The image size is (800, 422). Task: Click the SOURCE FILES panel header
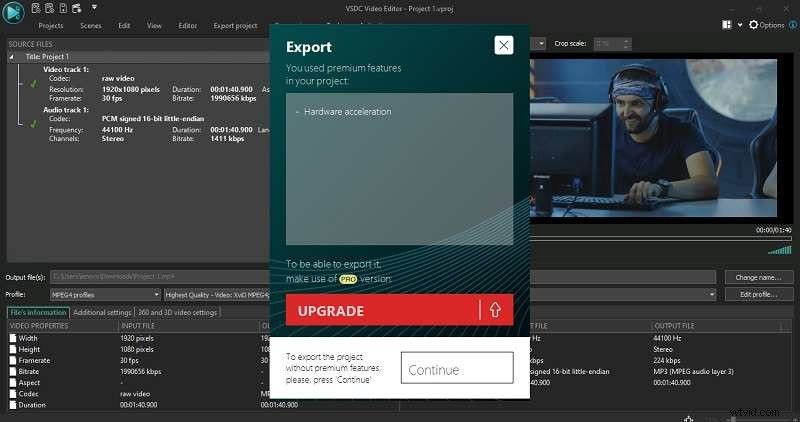coord(31,44)
